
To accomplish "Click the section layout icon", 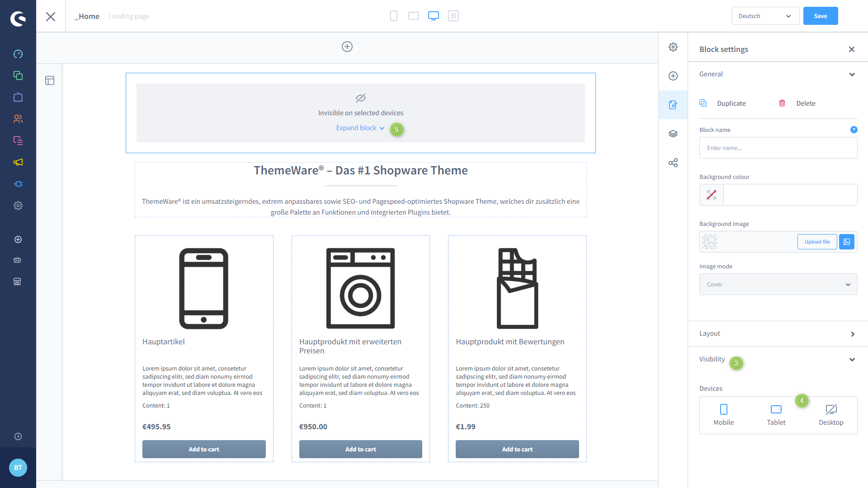I will tap(50, 80).
